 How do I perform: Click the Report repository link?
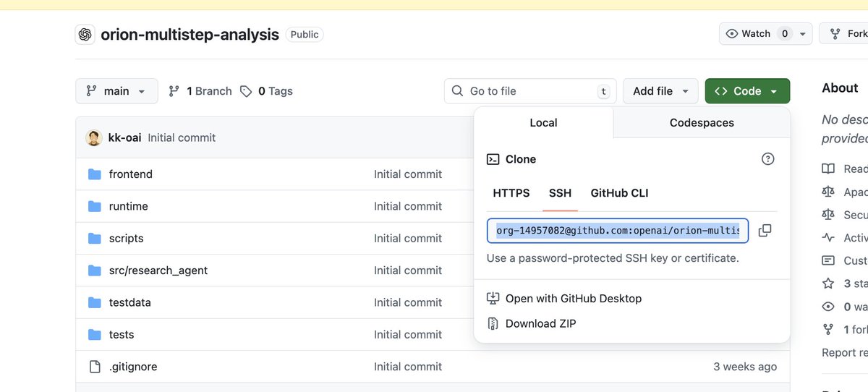(845, 352)
